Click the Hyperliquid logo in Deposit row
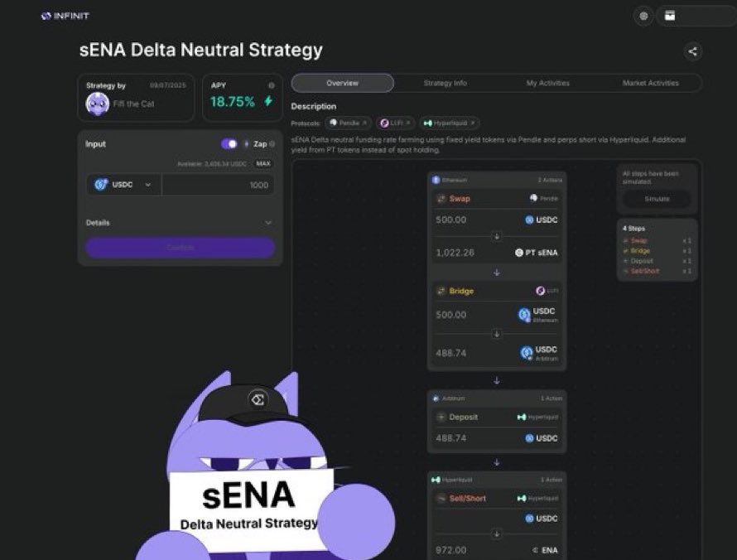The height and width of the screenshot is (560, 737). 521,417
